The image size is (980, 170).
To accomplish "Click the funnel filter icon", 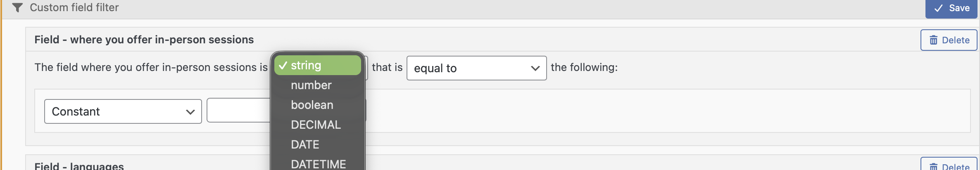I will [x=17, y=7].
